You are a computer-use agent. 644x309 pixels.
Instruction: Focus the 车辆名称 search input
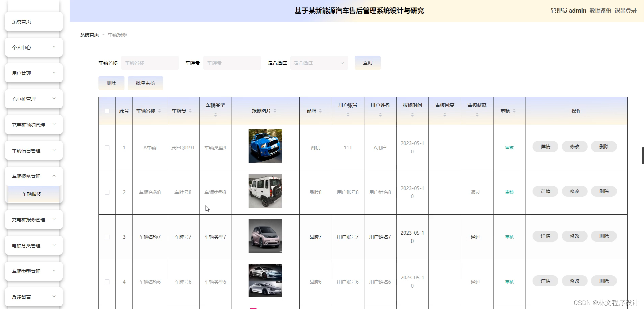(x=150, y=63)
